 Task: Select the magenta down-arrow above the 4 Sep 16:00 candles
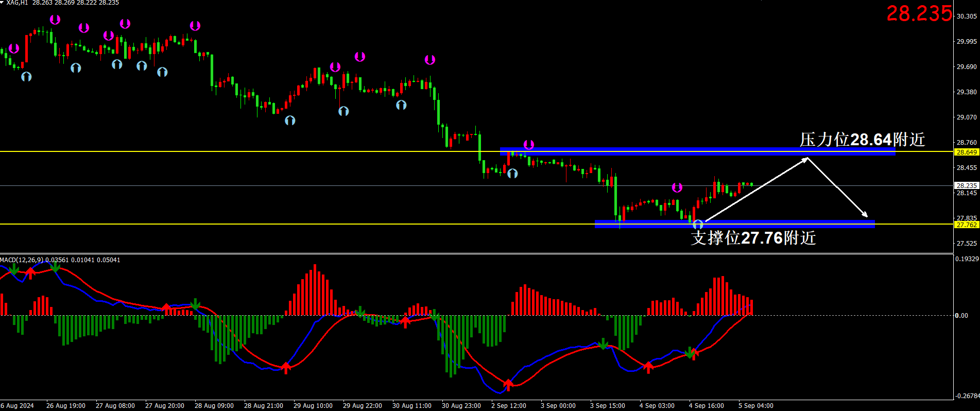click(677, 187)
